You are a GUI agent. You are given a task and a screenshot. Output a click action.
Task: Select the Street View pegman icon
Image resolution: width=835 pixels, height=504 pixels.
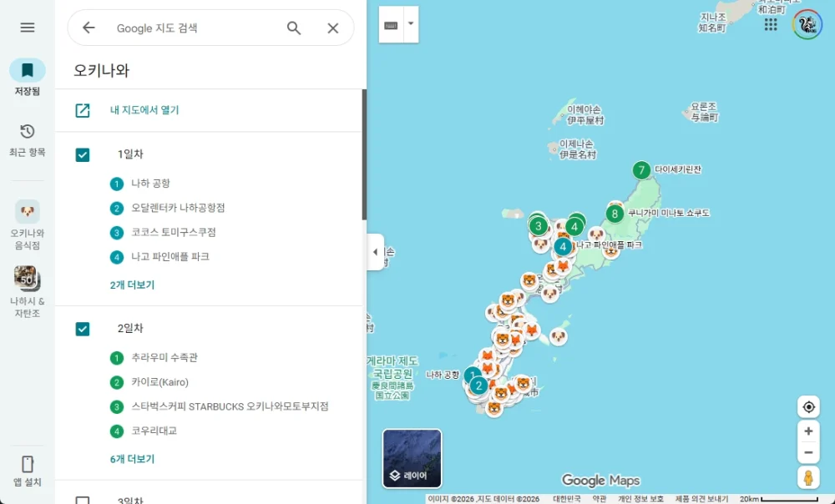(x=808, y=476)
